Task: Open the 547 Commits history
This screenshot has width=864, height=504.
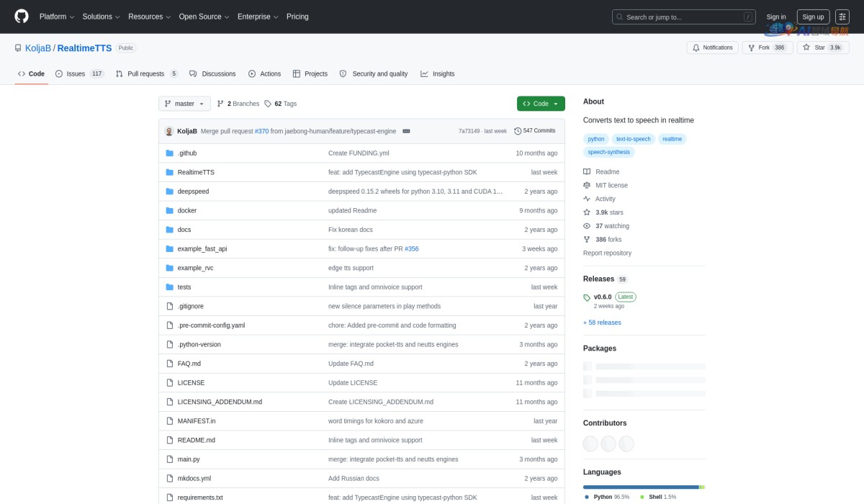Action: coord(535,131)
